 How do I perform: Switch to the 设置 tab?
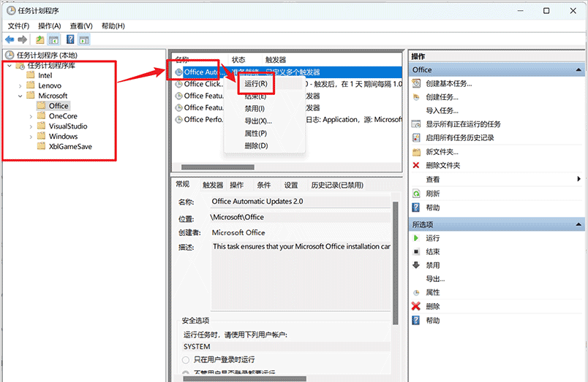(290, 185)
